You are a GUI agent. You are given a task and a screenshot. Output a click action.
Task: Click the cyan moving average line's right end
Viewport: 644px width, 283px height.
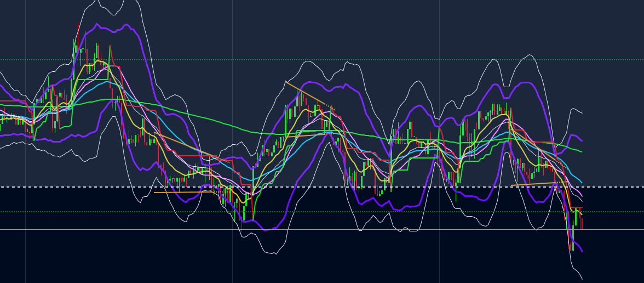click(x=580, y=182)
